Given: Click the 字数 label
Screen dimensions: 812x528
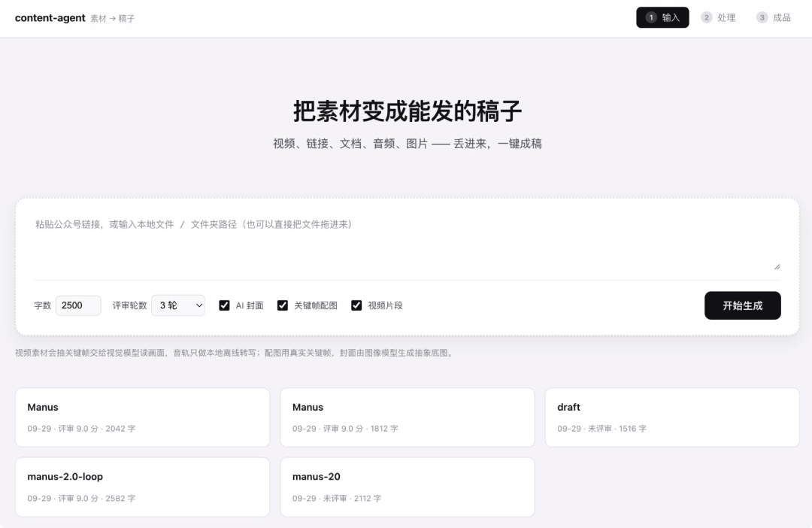Looking at the screenshot, I should coord(42,305).
